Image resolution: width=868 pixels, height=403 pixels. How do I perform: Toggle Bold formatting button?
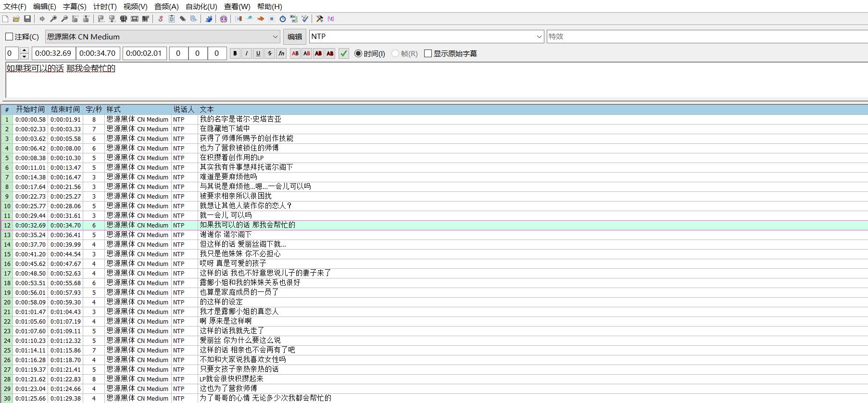click(x=235, y=53)
